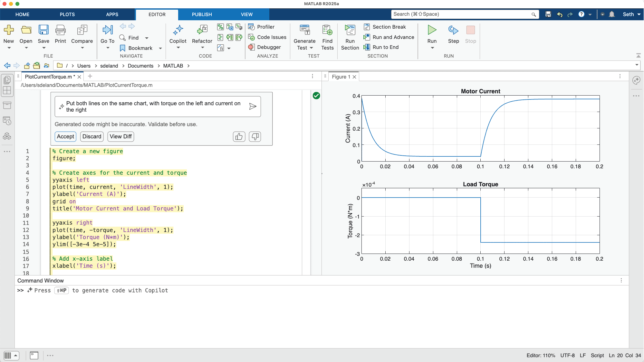Select the Figure 1 tab
Screen dimensions: 644x362
[x=341, y=77]
